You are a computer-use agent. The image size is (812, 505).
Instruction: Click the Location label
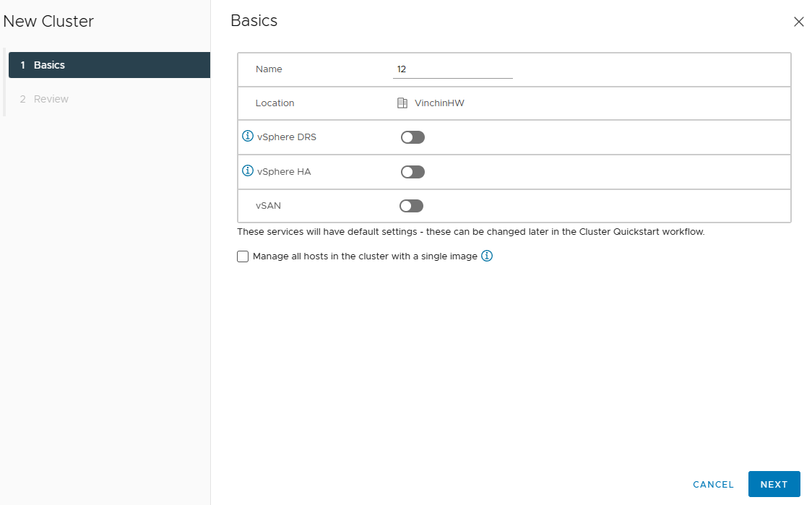[x=275, y=103]
